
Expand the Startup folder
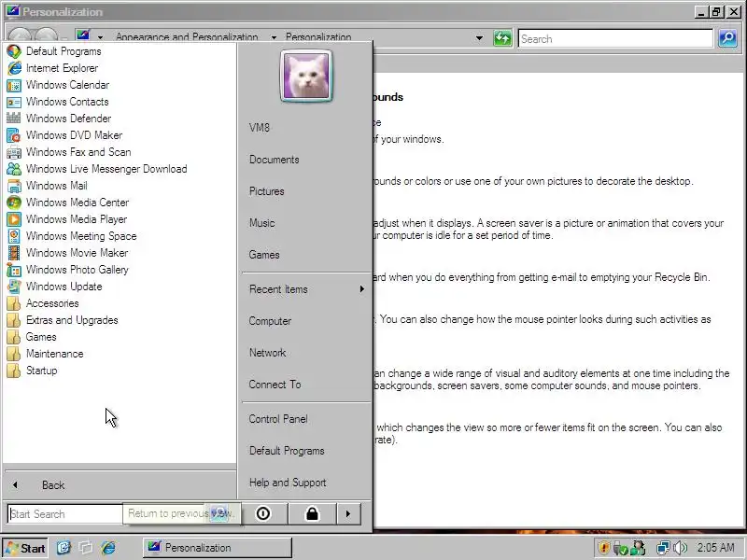(33, 371)
